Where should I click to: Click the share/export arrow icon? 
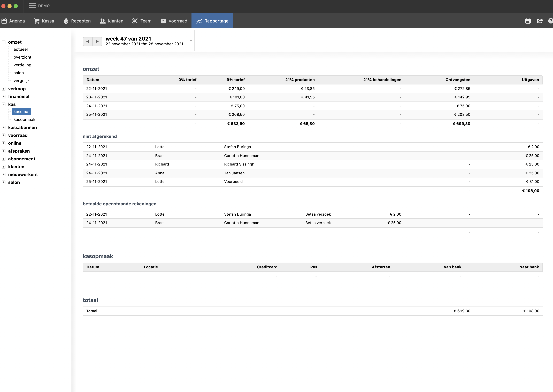[x=540, y=21]
